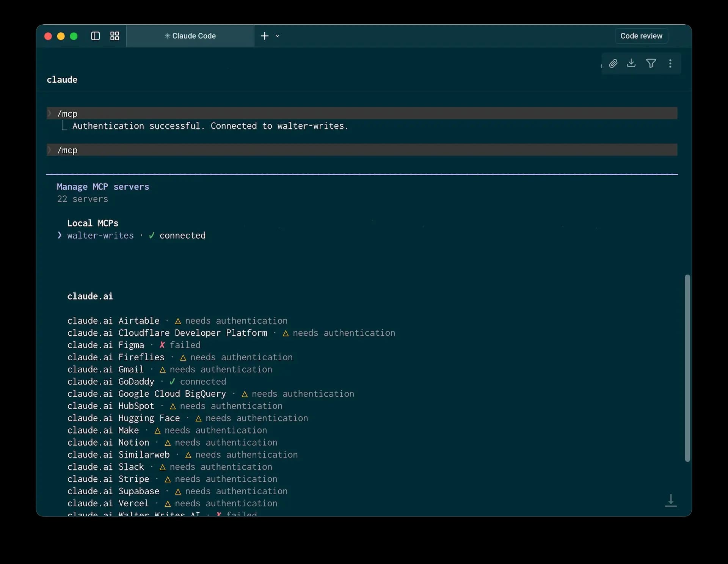
Task: Jump to bottom with the arrow icon
Action: point(671,500)
